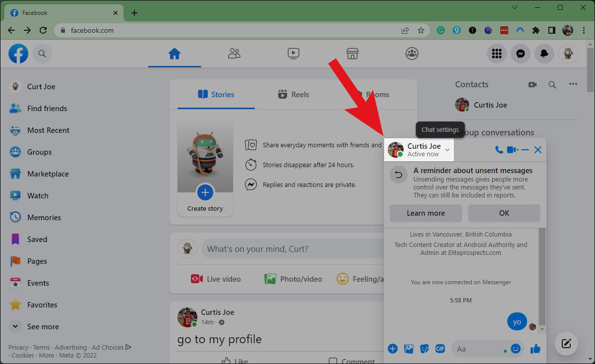The height and width of the screenshot is (364, 595).
Task: Click the new message compose button
Action: pos(567,343)
